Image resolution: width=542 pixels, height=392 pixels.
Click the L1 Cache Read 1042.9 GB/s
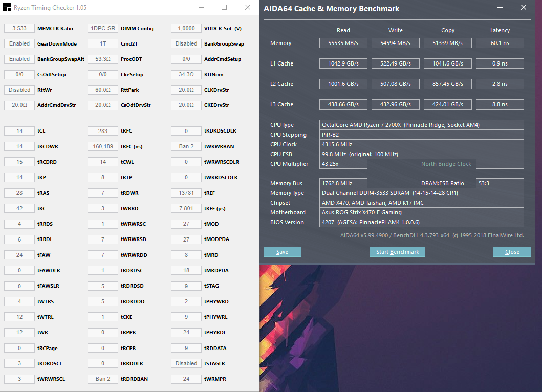click(343, 63)
